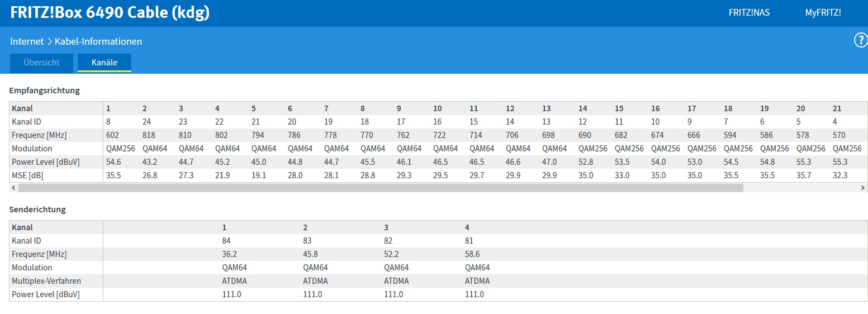This screenshot has width=868, height=314.
Task: Click the horizontal scrollbar thumb under Empfangsrichtung
Action: tap(381, 188)
